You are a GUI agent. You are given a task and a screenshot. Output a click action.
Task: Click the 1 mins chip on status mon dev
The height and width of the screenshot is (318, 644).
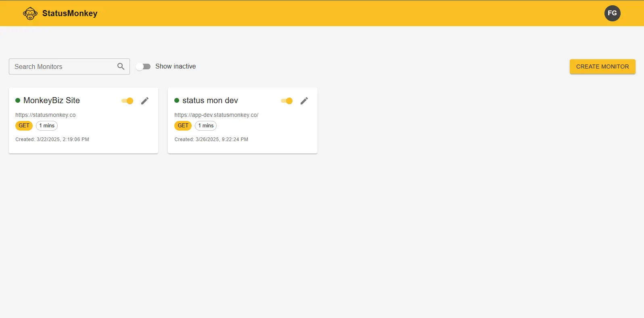pyautogui.click(x=206, y=126)
